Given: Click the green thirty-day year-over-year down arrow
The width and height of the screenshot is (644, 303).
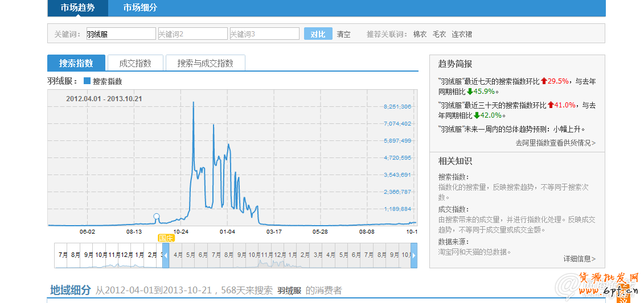Looking at the screenshot, I should point(470,115).
